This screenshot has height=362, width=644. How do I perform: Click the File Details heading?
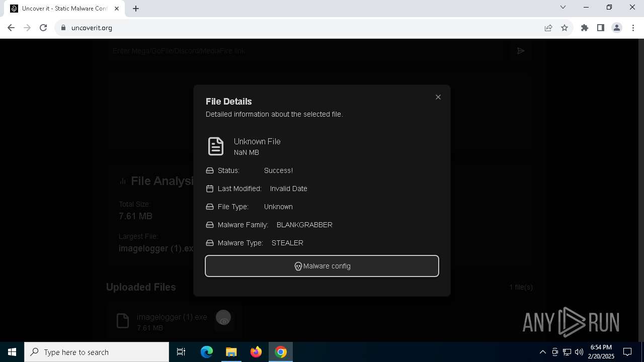click(x=228, y=101)
